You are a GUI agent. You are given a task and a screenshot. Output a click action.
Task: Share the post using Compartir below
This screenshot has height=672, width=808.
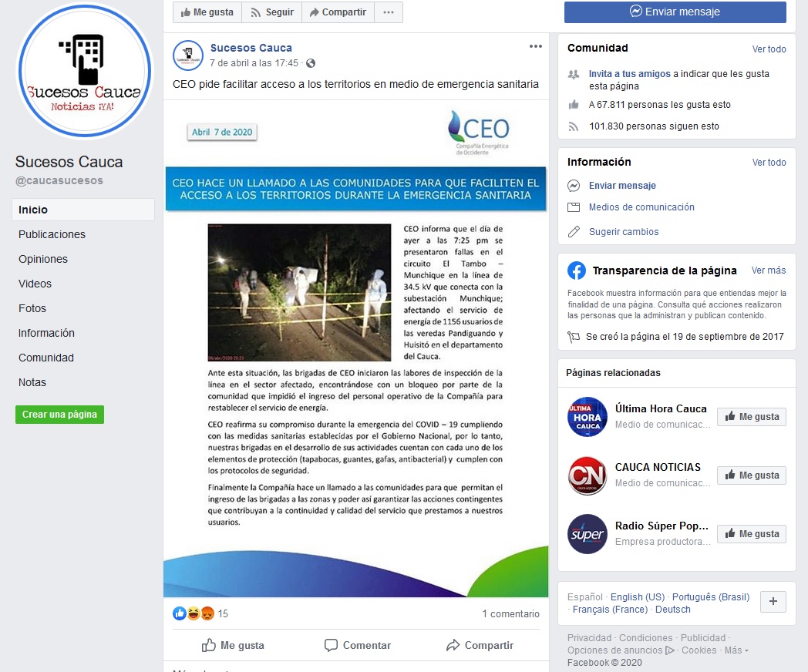click(x=480, y=645)
